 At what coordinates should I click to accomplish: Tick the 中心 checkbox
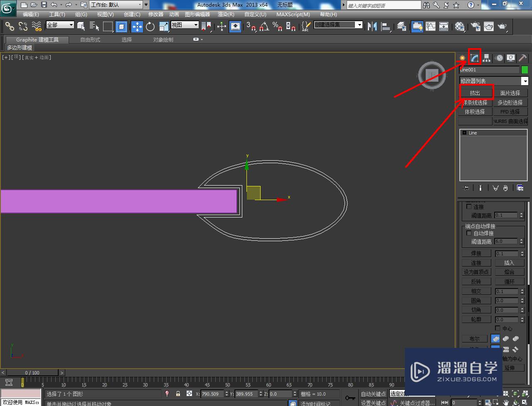click(498, 328)
